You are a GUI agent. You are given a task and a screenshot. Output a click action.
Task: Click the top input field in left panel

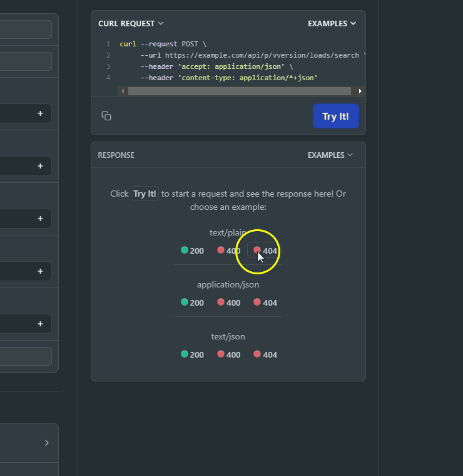[x=26, y=29]
